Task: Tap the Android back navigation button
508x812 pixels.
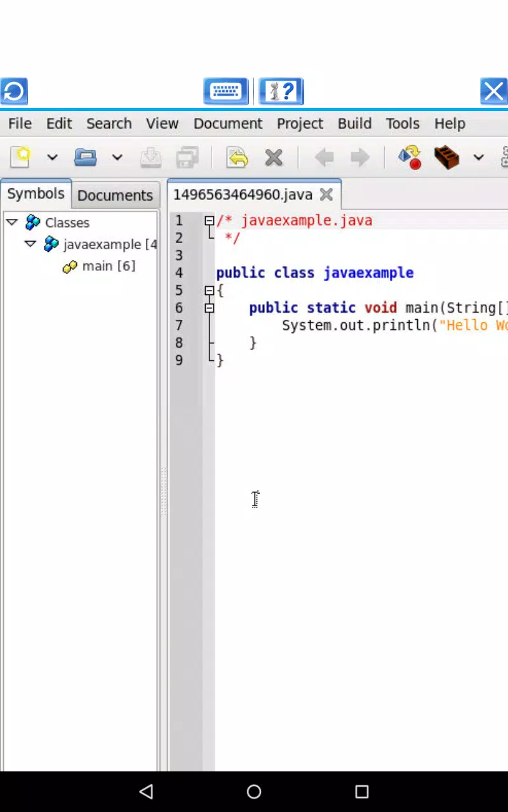Action: pos(146,791)
